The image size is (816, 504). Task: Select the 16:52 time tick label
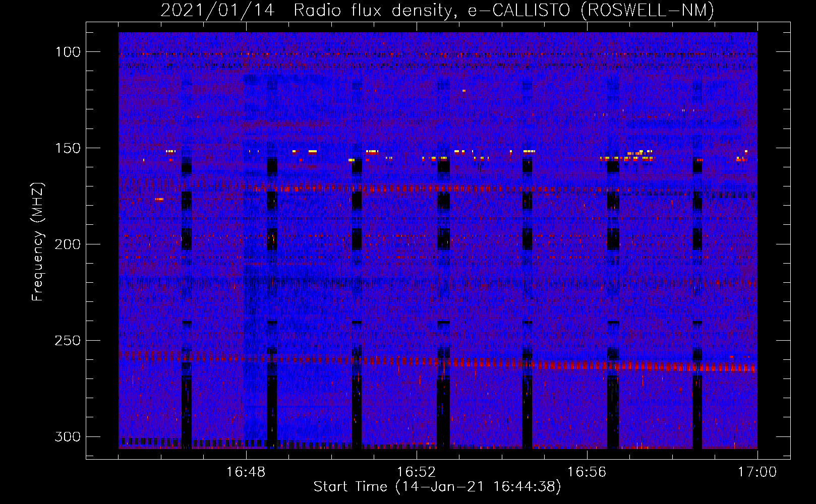(x=417, y=472)
